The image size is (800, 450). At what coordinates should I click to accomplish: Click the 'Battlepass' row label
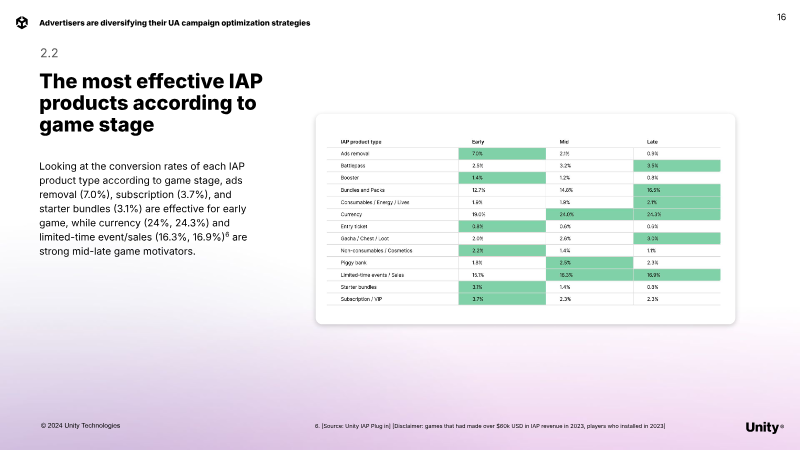[356, 165]
